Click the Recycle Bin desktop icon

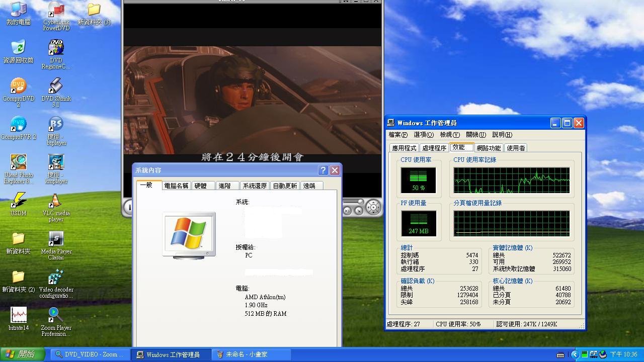[x=18, y=48]
